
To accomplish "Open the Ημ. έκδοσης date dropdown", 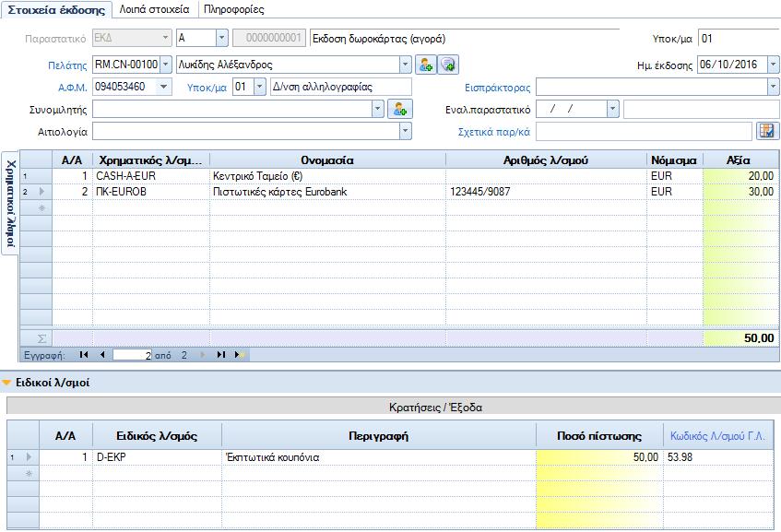I will coord(773,65).
